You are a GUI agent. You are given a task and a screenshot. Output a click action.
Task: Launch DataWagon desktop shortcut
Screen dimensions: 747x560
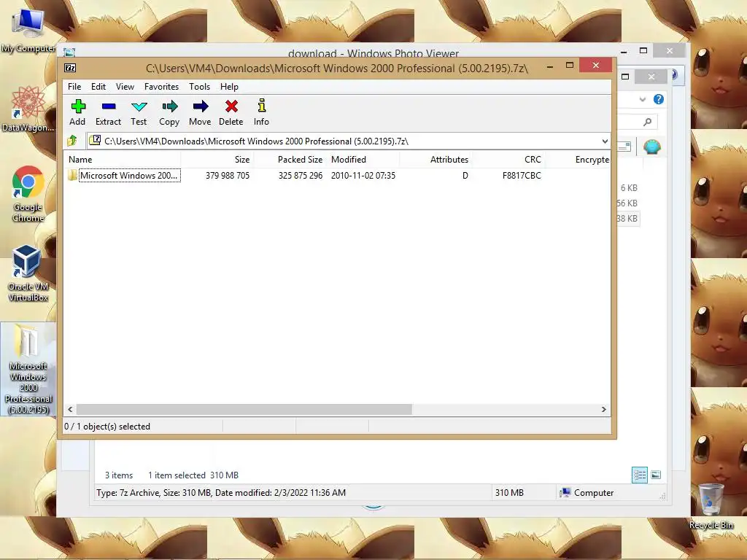[x=28, y=109]
